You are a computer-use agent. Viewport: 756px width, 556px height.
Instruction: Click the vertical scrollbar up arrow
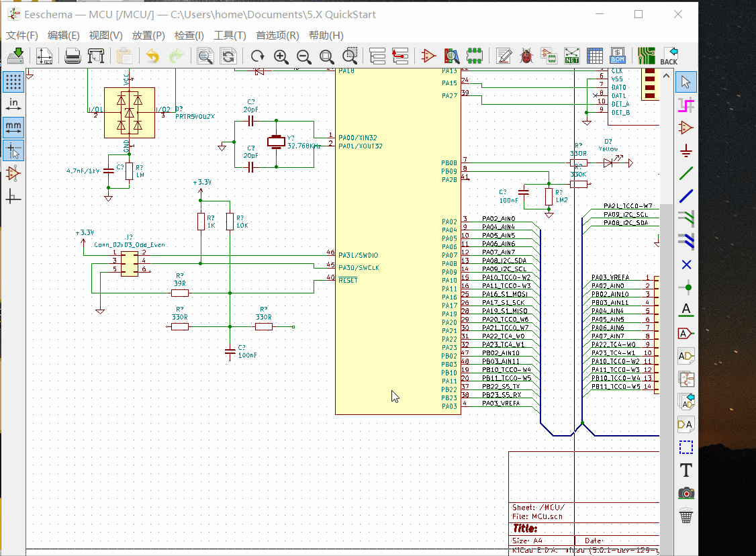click(x=666, y=76)
